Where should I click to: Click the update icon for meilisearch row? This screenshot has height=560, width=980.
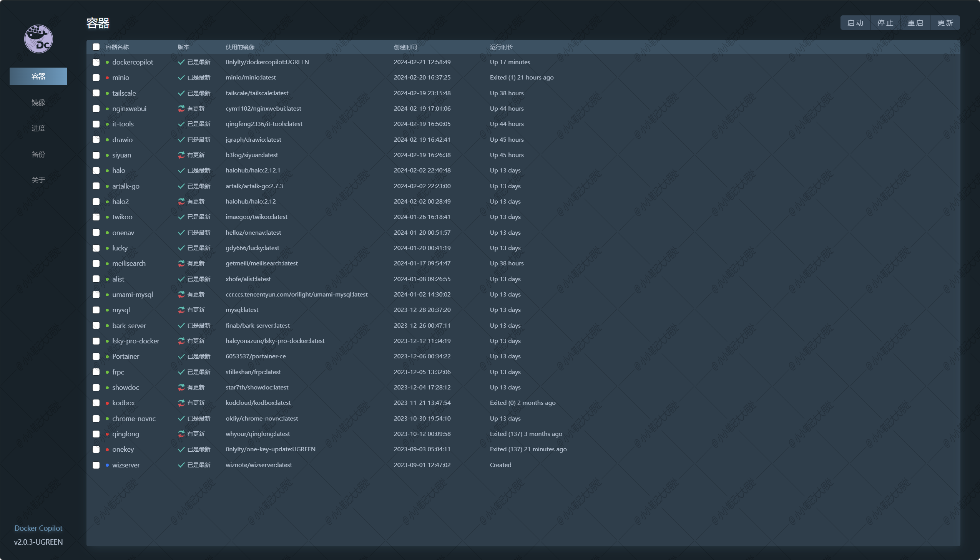click(181, 263)
